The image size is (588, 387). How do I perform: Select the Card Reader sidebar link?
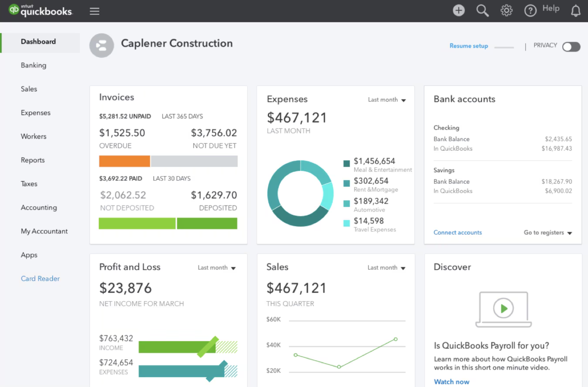point(40,278)
